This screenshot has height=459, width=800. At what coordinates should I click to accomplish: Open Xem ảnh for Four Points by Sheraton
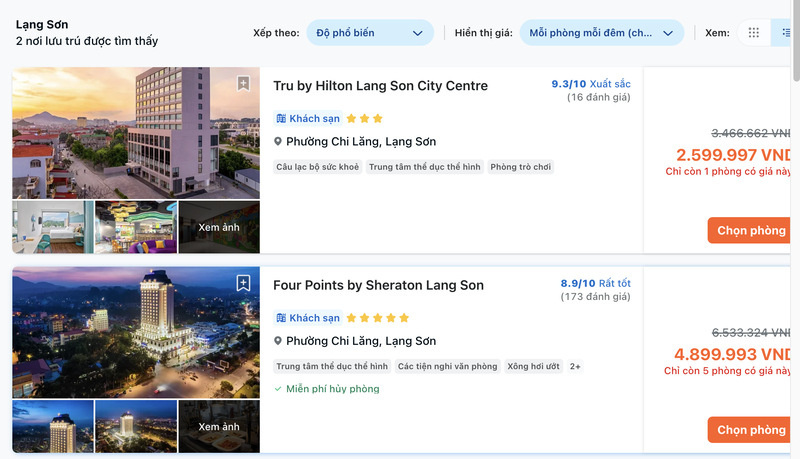[219, 427]
